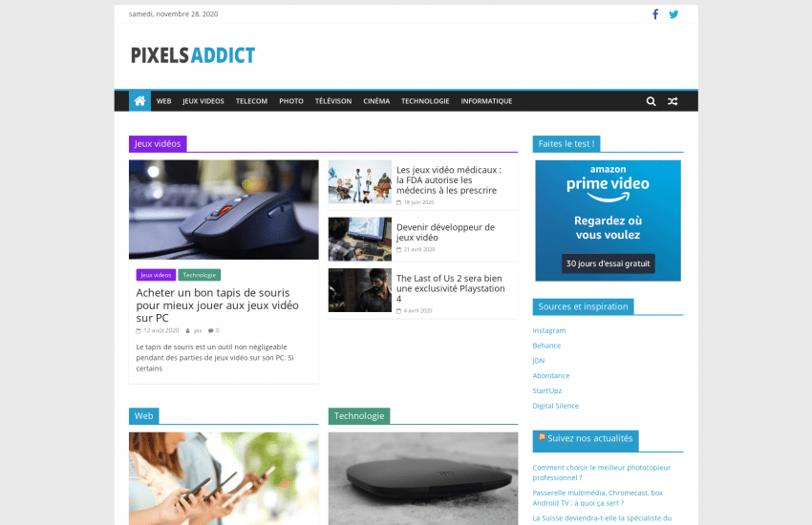Viewport: 812px width, 525px height.
Task: Open the Facebook page icon
Action: pos(655,14)
